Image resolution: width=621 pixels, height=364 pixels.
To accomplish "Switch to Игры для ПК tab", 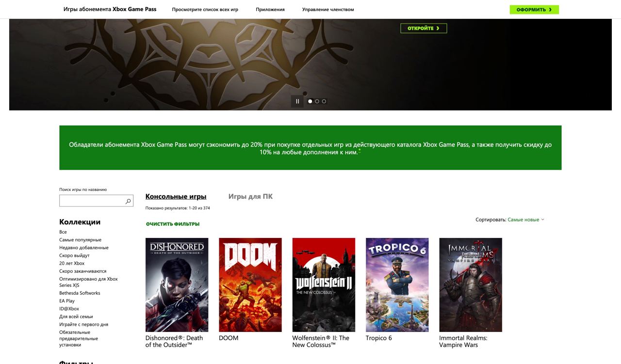I will 250,196.
